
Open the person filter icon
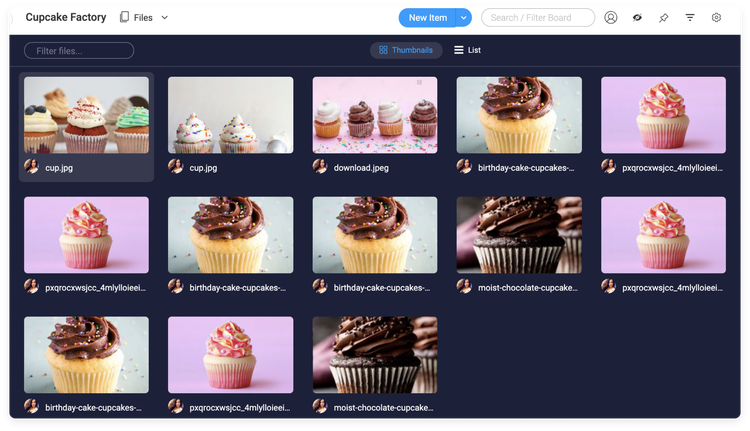coord(610,18)
